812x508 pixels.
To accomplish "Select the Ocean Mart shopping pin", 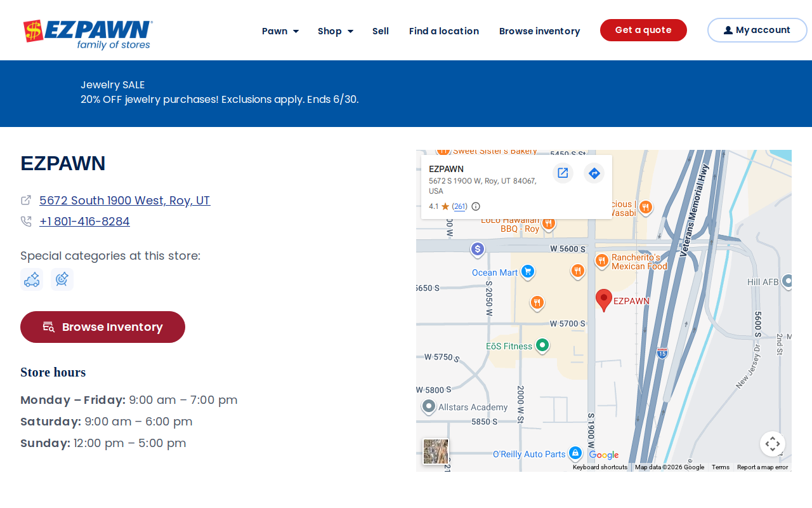I will tap(527, 272).
